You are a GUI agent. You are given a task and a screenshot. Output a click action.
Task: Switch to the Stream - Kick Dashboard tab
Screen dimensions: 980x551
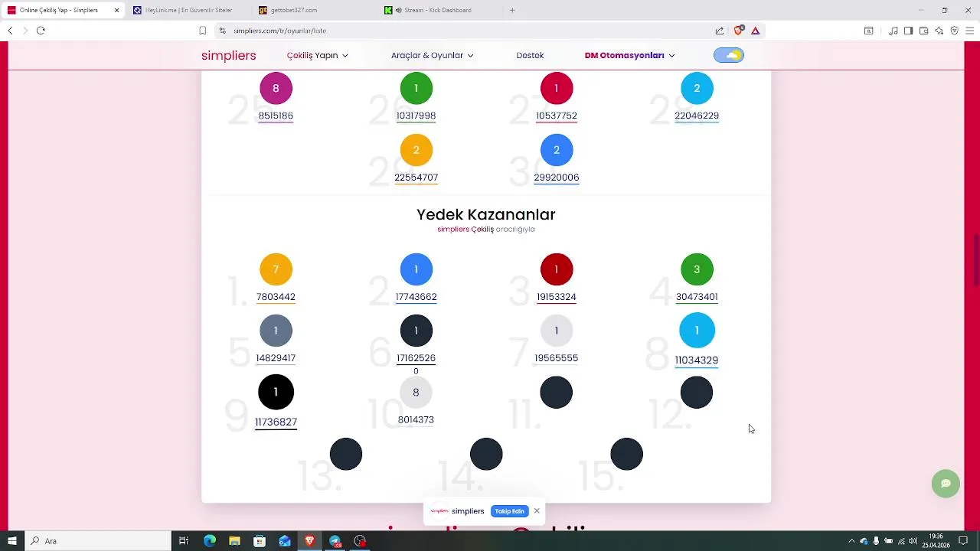(440, 10)
